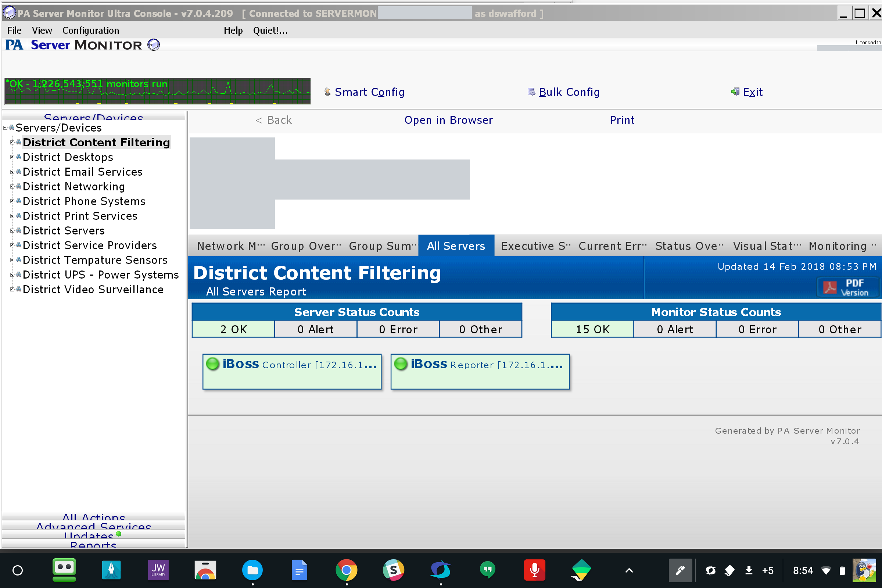Viewport: 882px width, 588px height.
Task: Click the download notification icon in tray
Action: (749, 570)
